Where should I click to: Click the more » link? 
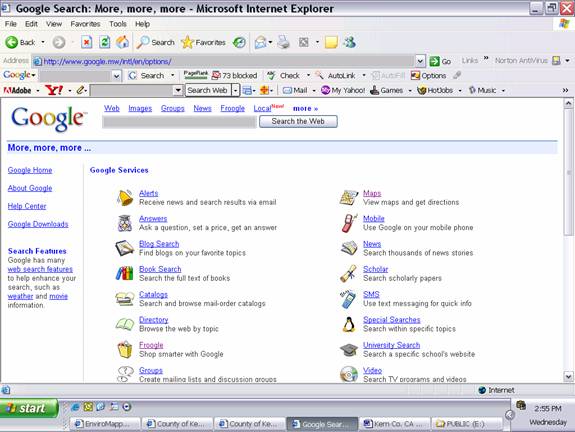pyautogui.click(x=305, y=109)
